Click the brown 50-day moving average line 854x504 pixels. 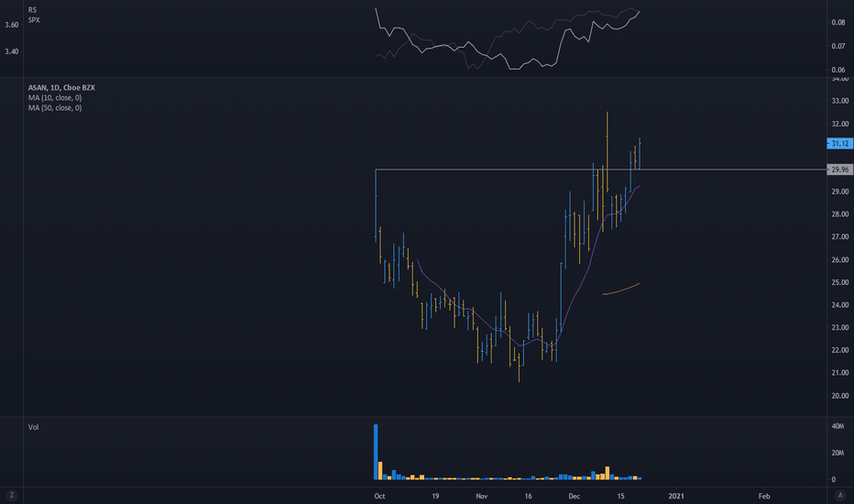click(621, 290)
